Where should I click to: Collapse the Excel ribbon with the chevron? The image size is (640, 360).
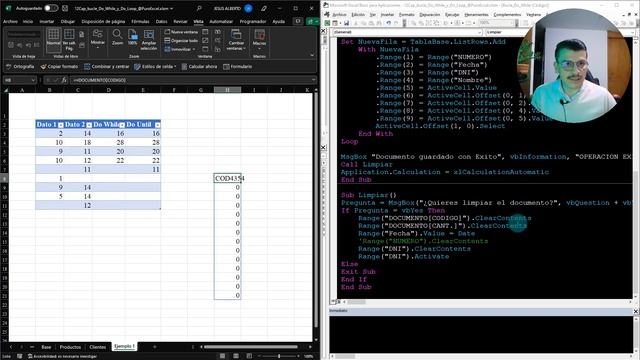[312, 55]
